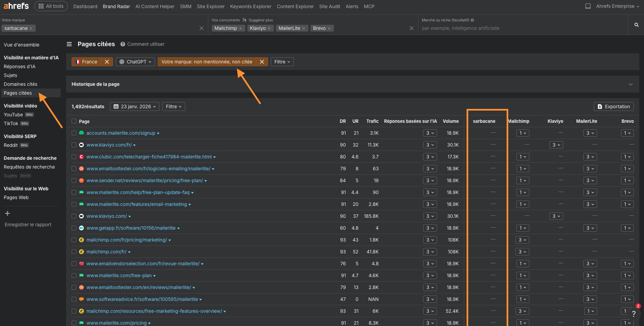The height and width of the screenshot is (326, 644).
Task: Click the Comment utiliser info icon
Action: 122,44
